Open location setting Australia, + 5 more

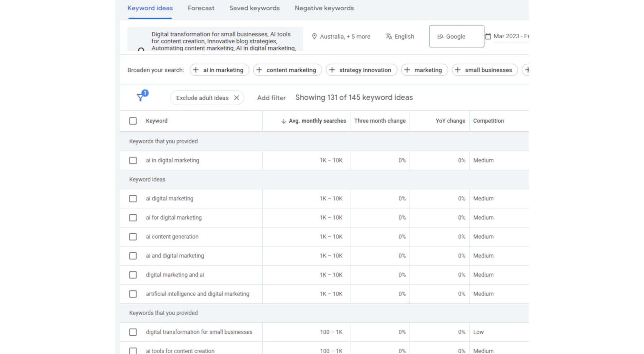pyautogui.click(x=341, y=36)
